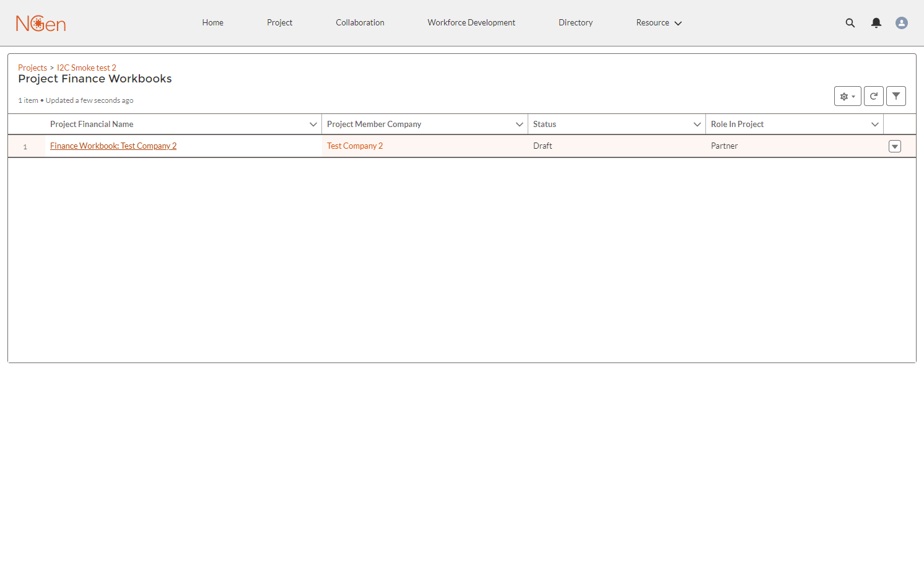Expand Project Financial Name column menu
This screenshot has height=580, width=924.
pos(313,125)
